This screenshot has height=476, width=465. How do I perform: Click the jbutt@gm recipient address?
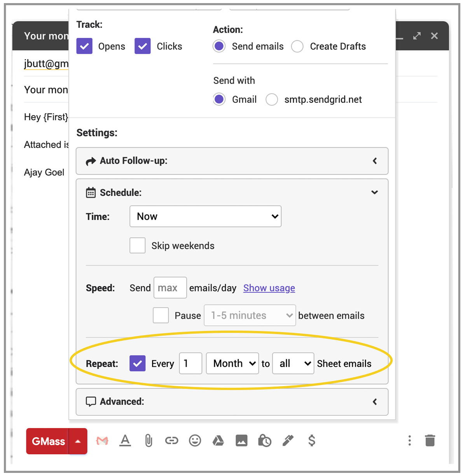pos(46,63)
